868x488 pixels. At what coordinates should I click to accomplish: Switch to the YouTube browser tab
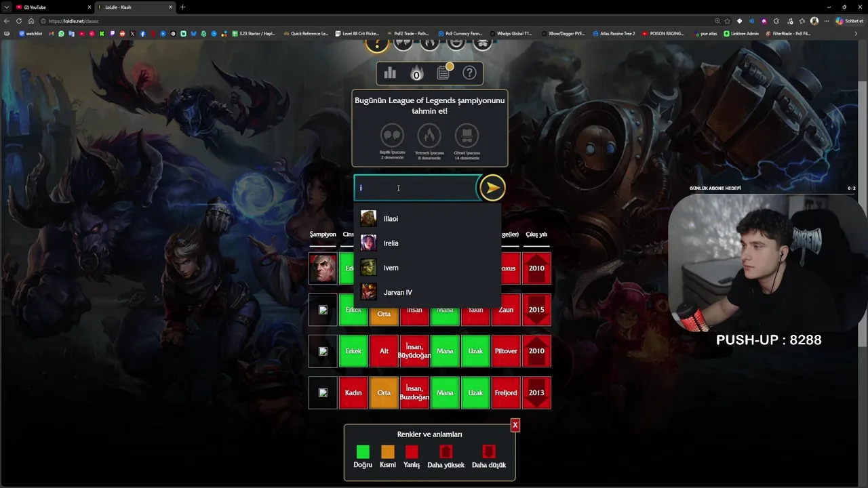pyautogui.click(x=53, y=7)
